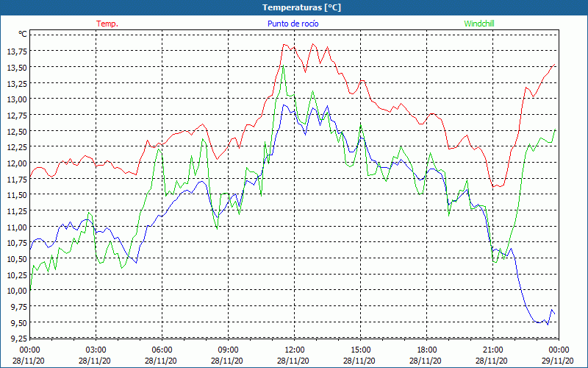The image size is (588, 368).
Task: Click the 9,25 y-axis value
Action: (18, 339)
